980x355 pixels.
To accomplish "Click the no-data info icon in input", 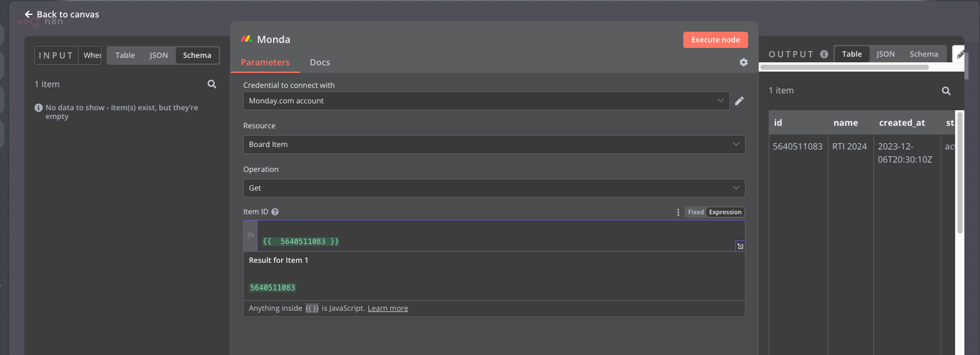I will point(39,108).
